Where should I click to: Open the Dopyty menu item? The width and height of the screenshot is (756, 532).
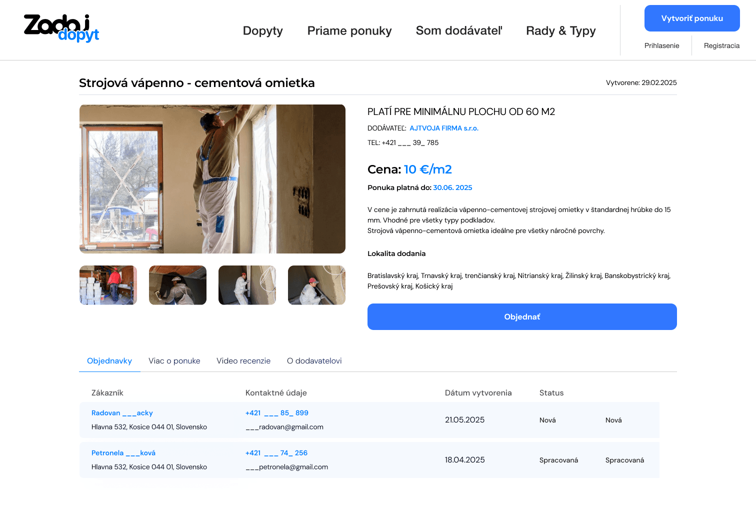pos(262,31)
